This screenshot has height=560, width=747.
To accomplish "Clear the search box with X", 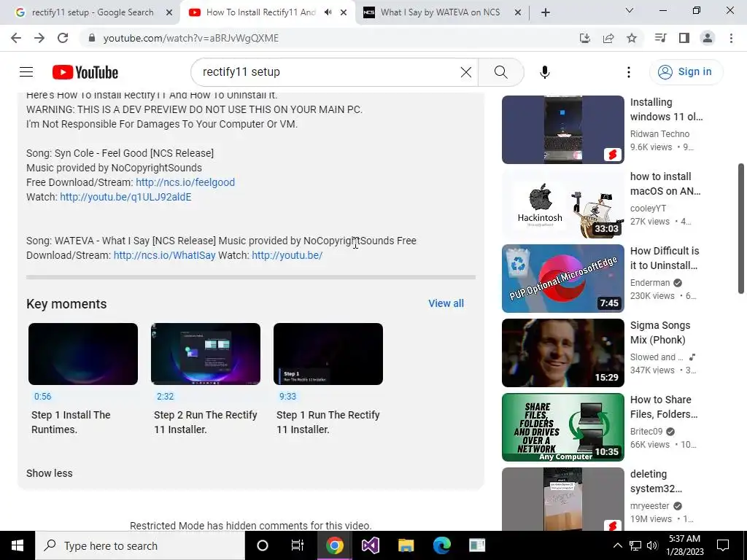I will pos(466,72).
